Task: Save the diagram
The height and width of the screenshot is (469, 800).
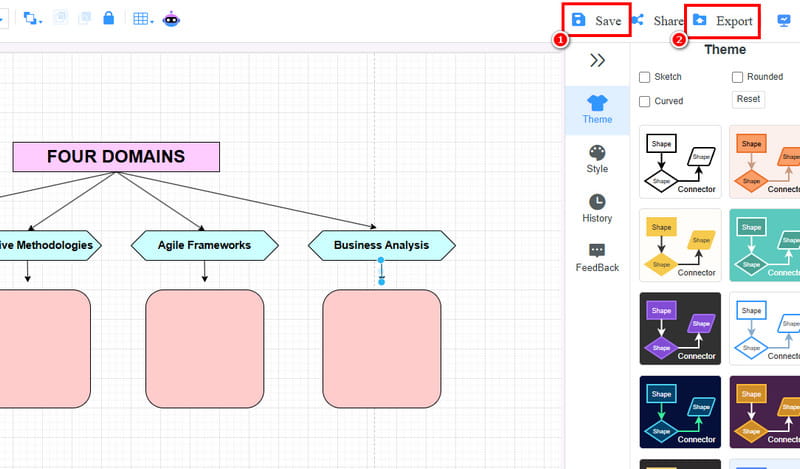Action: click(596, 20)
